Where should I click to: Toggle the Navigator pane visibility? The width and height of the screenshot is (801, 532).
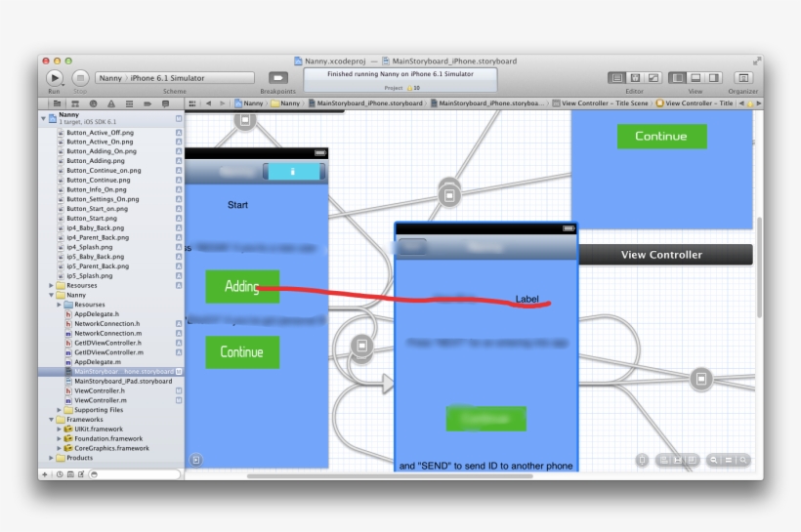pyautogui.click(x=678, y=78)
